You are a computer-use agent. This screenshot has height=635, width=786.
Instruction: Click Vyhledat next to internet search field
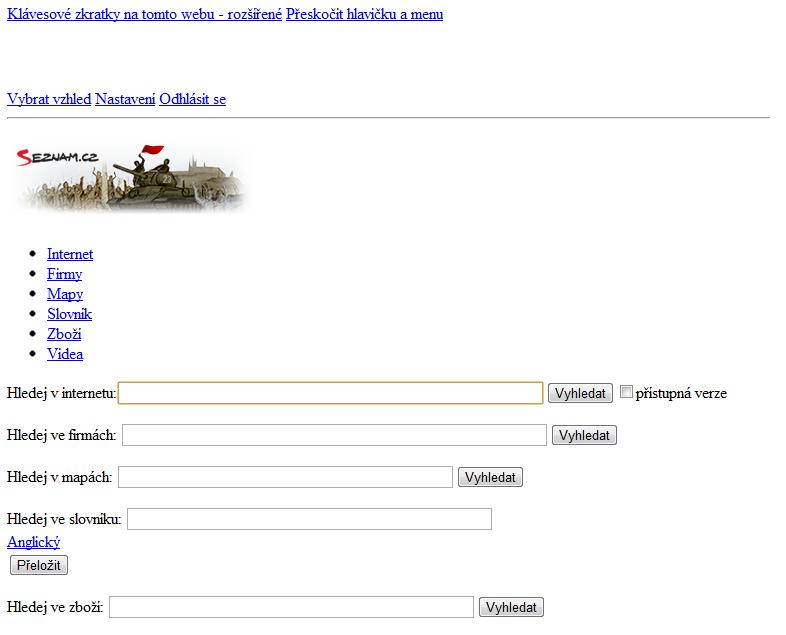pyautogui.click(x=580, y=393)
